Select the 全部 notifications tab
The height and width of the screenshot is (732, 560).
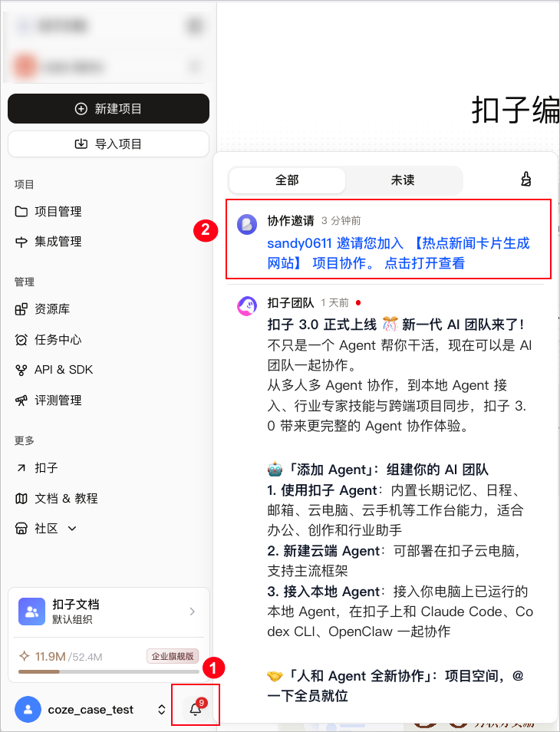(x=287, y=180)
